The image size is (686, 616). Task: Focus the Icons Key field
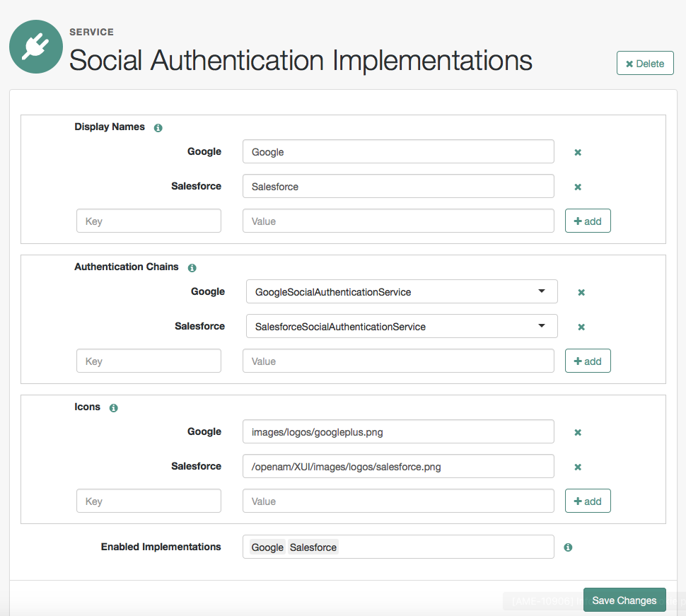149,501
